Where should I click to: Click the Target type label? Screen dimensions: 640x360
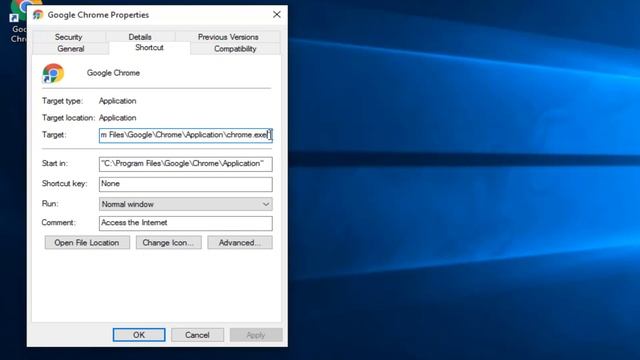click(x=62, y=101)
